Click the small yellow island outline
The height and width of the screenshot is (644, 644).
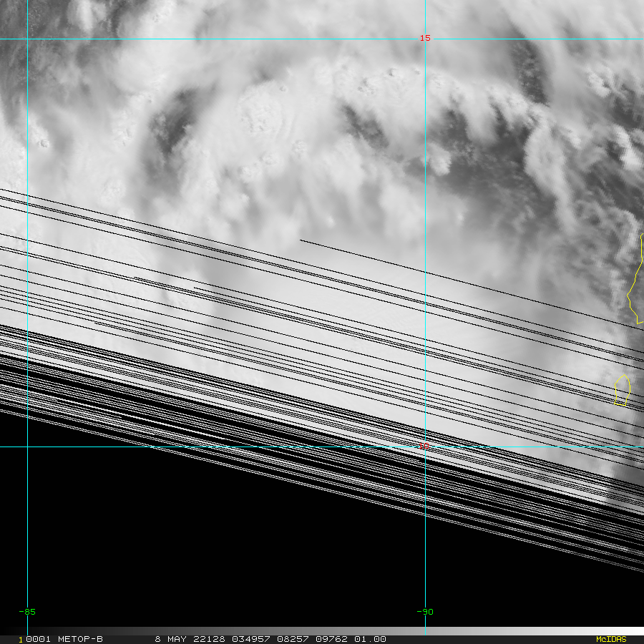pos(623,391)
